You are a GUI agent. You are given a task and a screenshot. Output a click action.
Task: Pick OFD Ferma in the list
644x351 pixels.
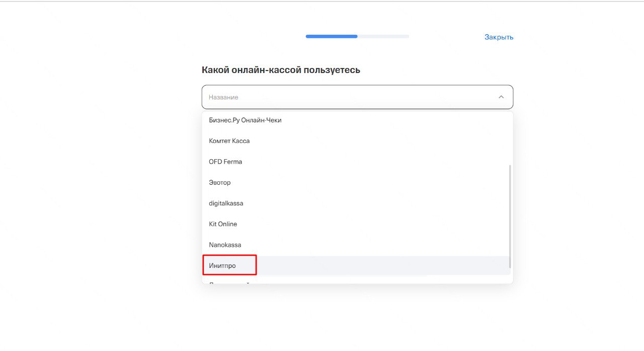point(356,162)
